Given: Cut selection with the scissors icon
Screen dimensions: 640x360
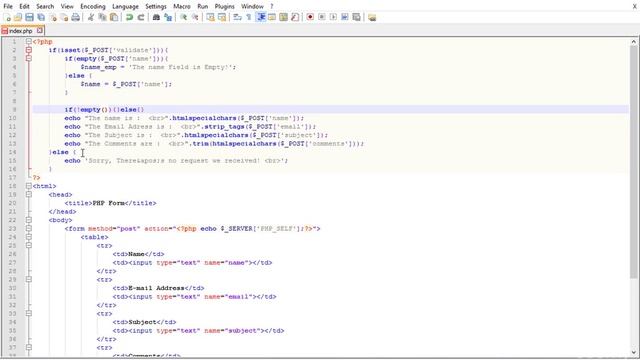Looking at the screenshot, I should coord(91,17).
